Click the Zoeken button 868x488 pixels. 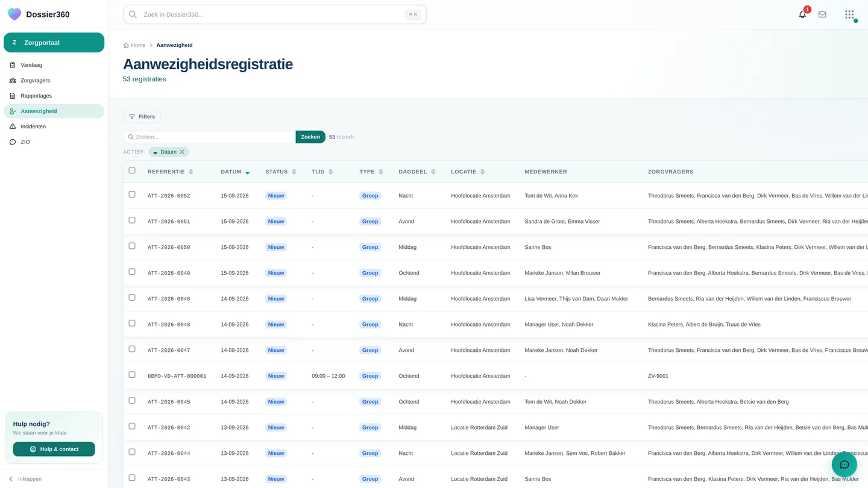point(310,137)
